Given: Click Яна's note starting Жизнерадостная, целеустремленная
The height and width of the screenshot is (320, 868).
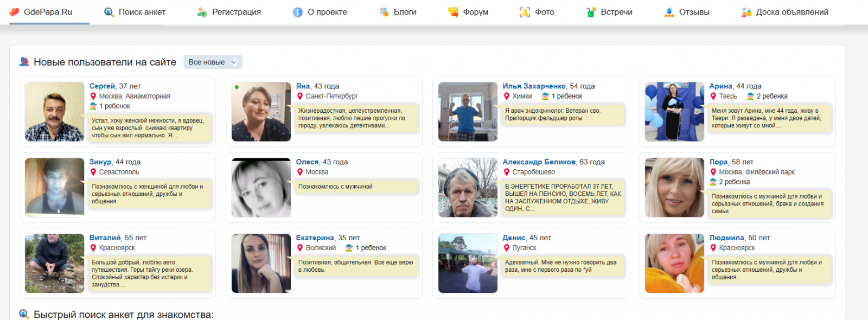Looking at the screenshot, I should 357,118.
